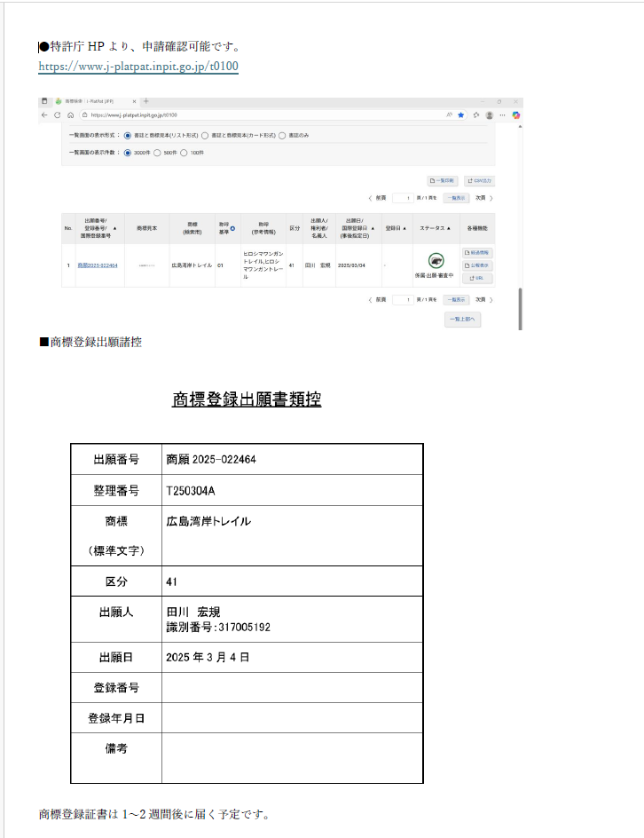
Task: Click the Copilot icon in embedded browser
Action: click(516, 115)
